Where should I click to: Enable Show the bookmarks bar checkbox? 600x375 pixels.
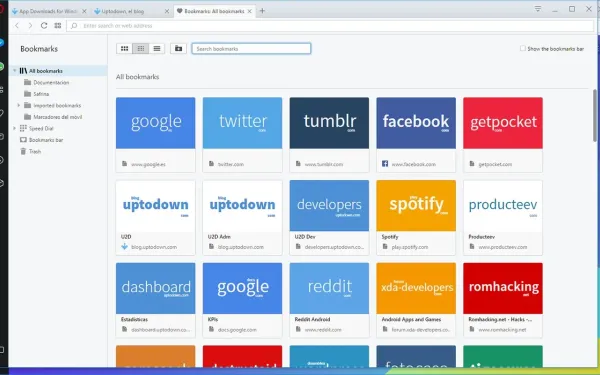(x=523, y=49)
